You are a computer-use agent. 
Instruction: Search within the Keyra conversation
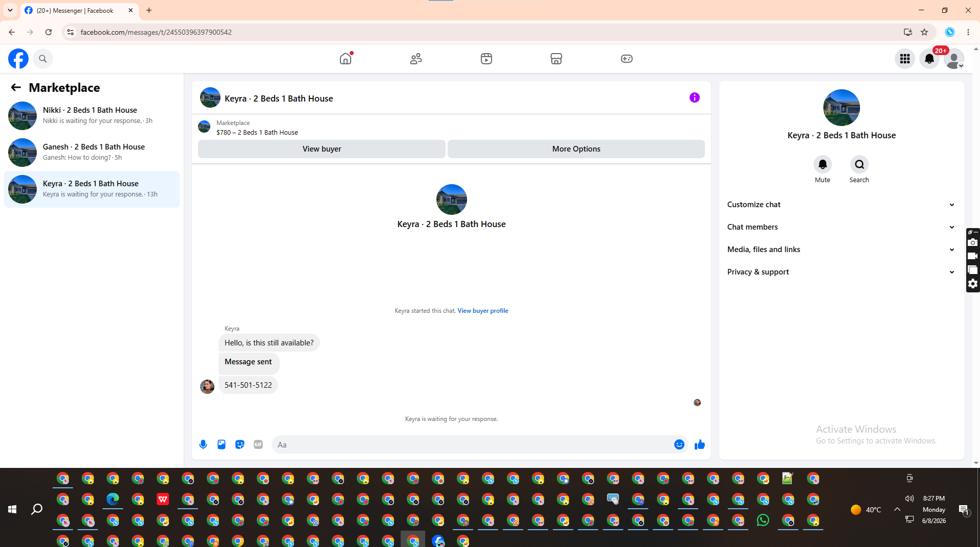[x=860, y=164]
